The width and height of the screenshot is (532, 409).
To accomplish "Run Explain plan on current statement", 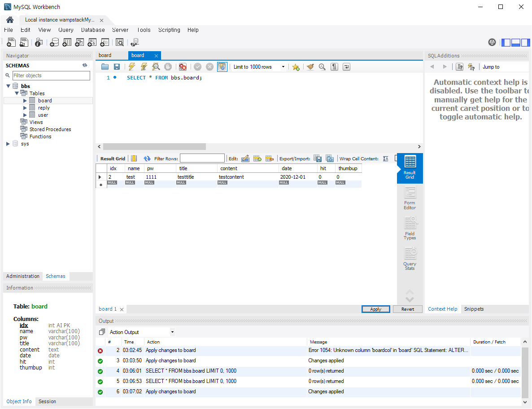I will pos(156,67).
